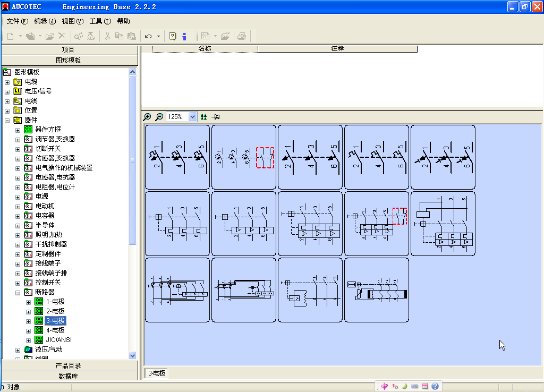
Task: Switch to the 3-电极 bottom tab
Action: pyautogui.click(x=157, y=373)
